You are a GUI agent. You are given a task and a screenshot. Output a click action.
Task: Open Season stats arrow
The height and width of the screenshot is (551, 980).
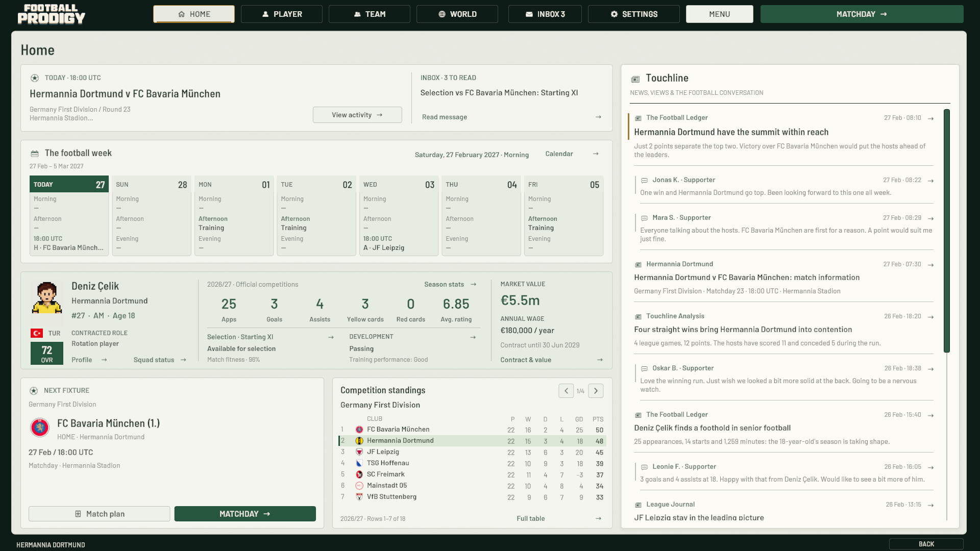click(x=474, y=284)
